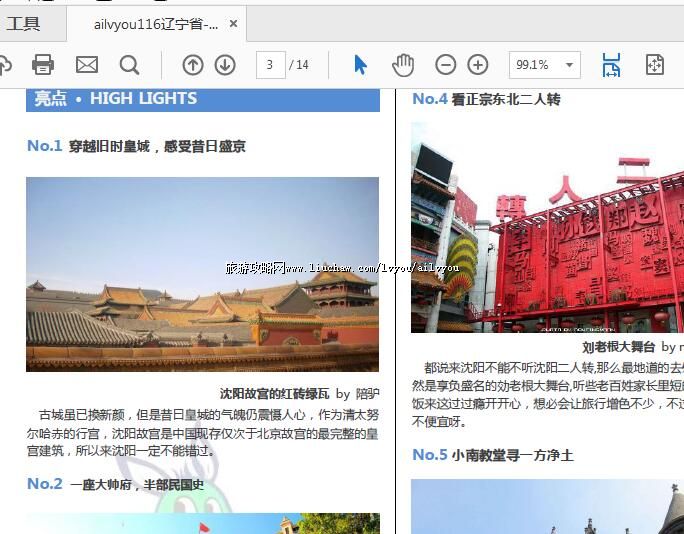This screenshot has width=684, height=534.
Task: Click the email envelope icon
Action: click(87, 65)
